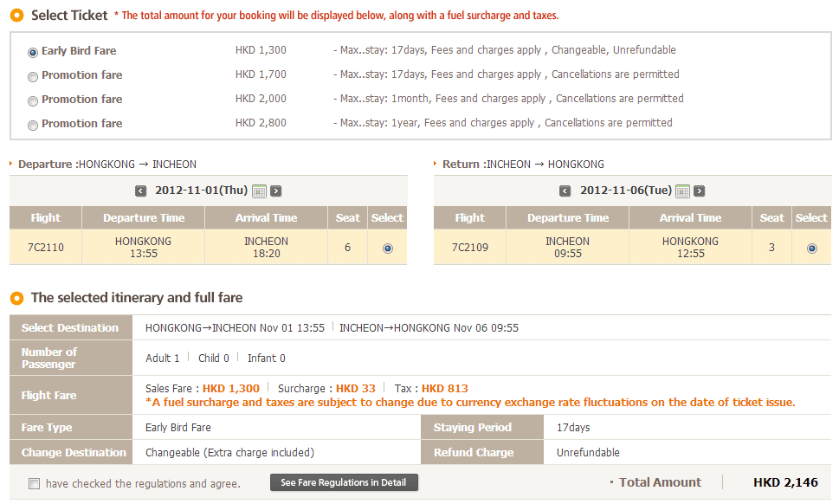This screenshot has width=839, height=504.
Task: Choose the HKD 2,000 Promotion fare option
Action: coord(33,100)
